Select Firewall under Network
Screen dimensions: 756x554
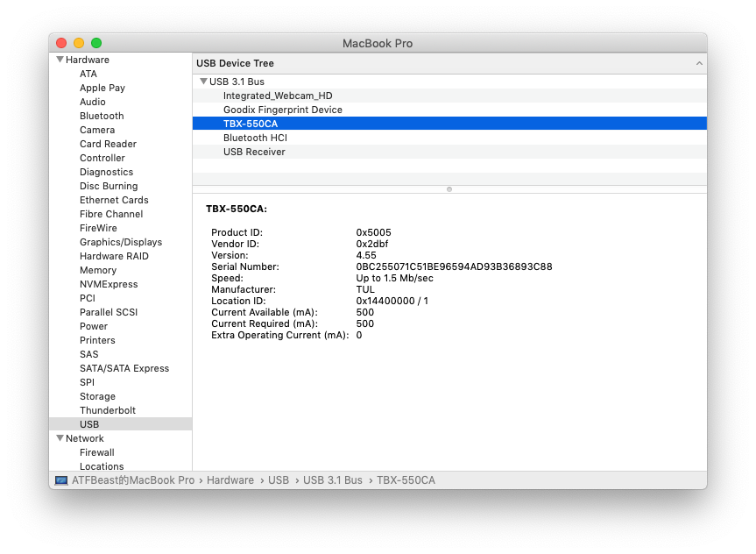[97, 452]
